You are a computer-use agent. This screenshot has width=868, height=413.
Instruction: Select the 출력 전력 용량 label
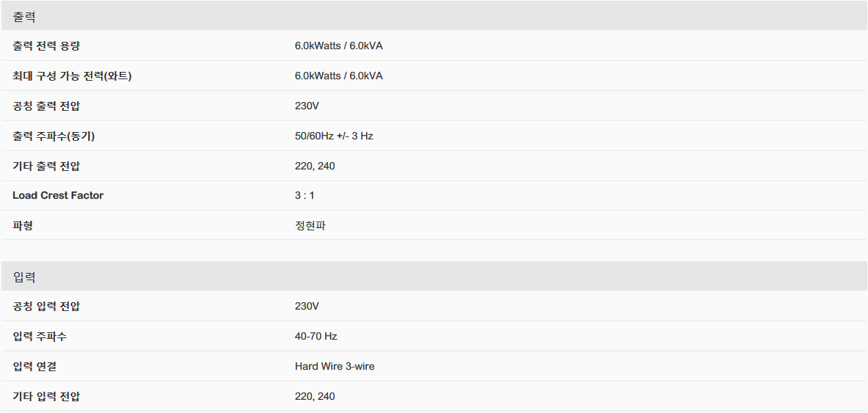[x=46, y=46]
